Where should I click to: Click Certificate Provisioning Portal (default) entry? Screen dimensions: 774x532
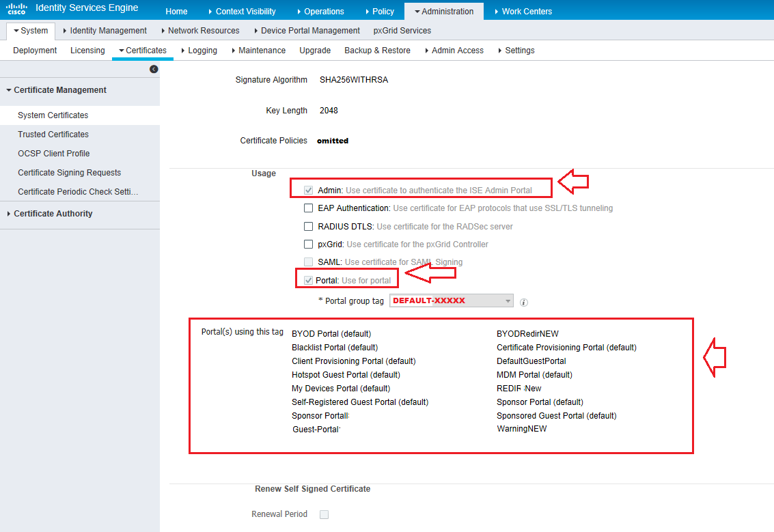[566, 348]
